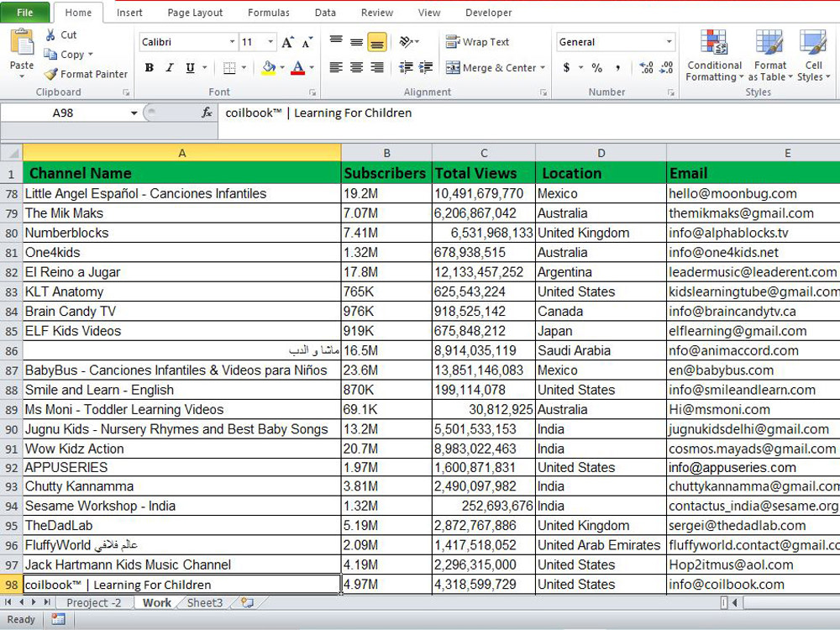This screenshot has height=630, width=840.
Task: Click the Insert Function fx icon
Action: [207, 113]
